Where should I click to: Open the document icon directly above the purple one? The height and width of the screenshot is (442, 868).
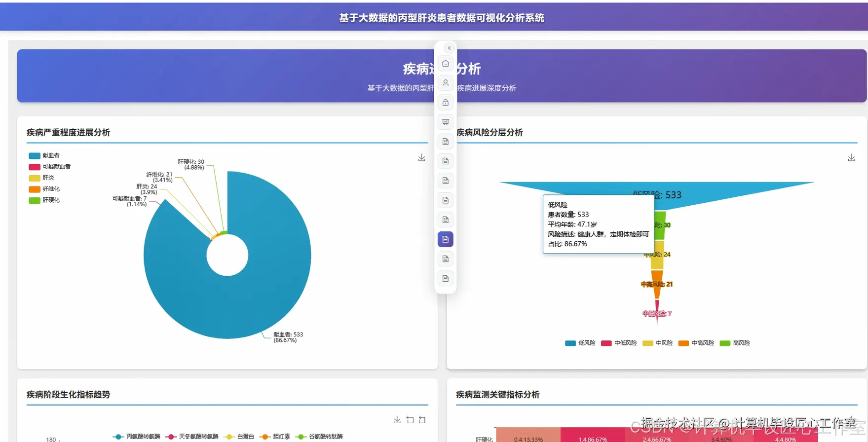tap(446, 220)
